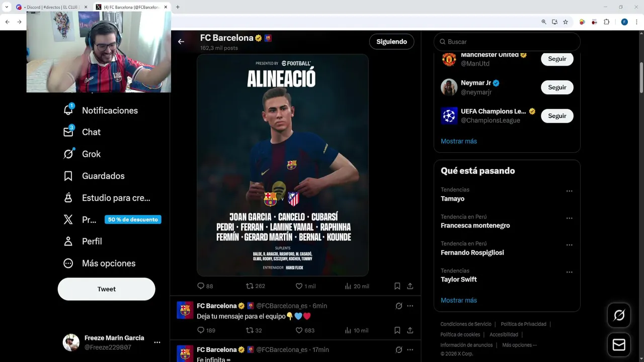Follow Manchester United with Seguir
Viewport: 644px width, 362px height.
[x=557, y=59]
